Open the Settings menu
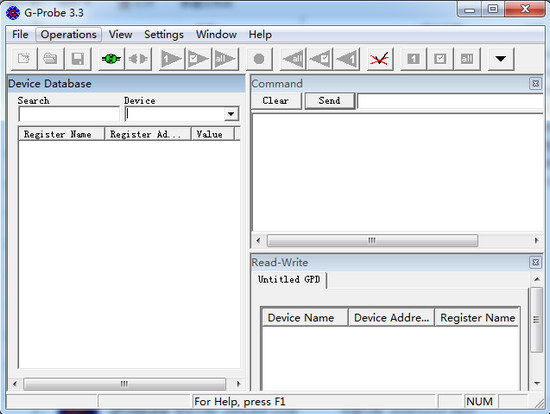 [x=164, y=34]
